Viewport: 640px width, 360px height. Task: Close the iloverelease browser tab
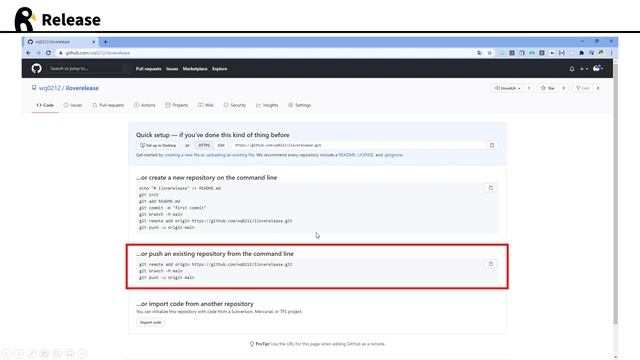(93, 42)
